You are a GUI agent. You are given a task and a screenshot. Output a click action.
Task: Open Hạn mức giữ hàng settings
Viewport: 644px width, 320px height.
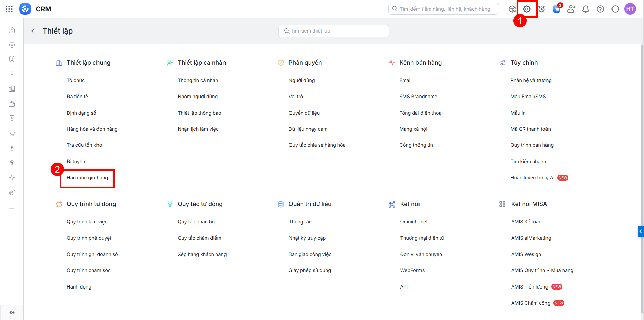click(87, 178)
